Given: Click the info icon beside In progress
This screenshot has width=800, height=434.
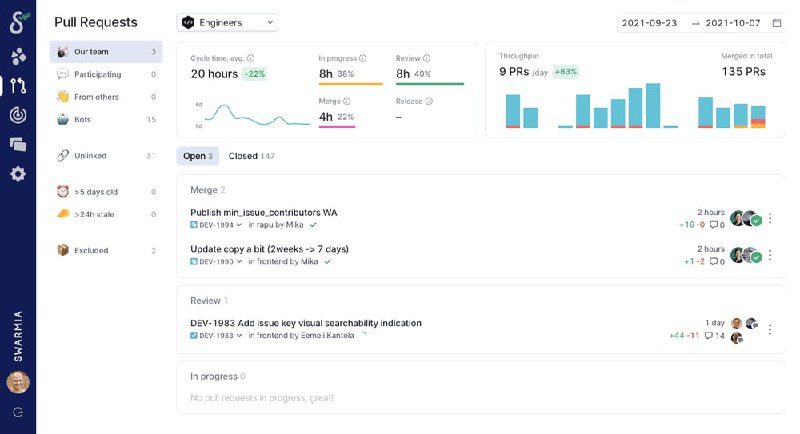Looking at the screenshot, I should [362, 58].
